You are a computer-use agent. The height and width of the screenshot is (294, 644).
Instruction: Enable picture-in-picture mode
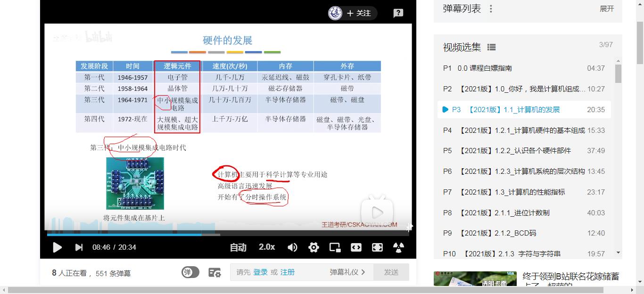tap(335, 247)
